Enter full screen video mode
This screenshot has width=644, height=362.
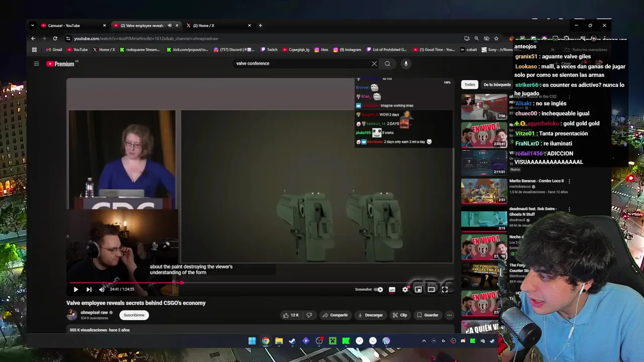[x=445, y=289]
